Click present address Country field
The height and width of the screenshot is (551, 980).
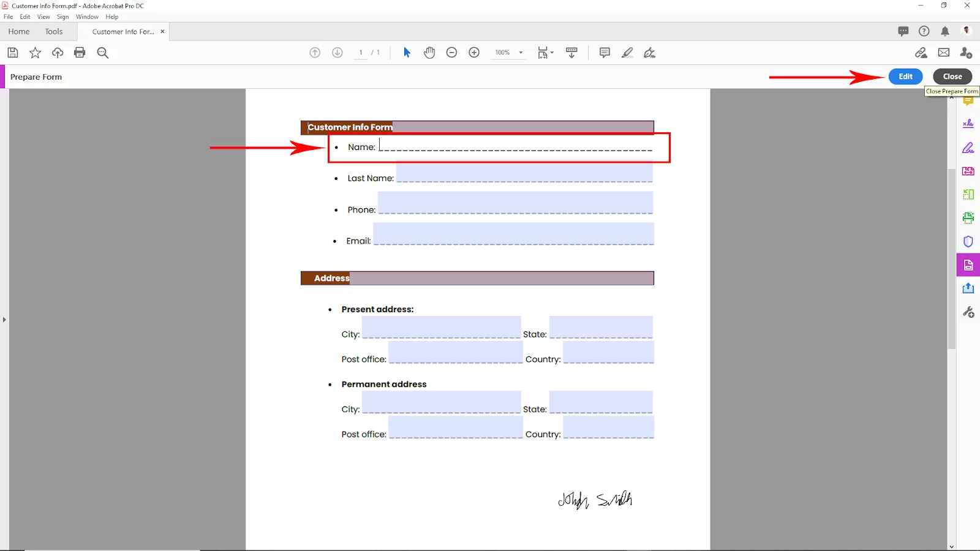point(609,353)
